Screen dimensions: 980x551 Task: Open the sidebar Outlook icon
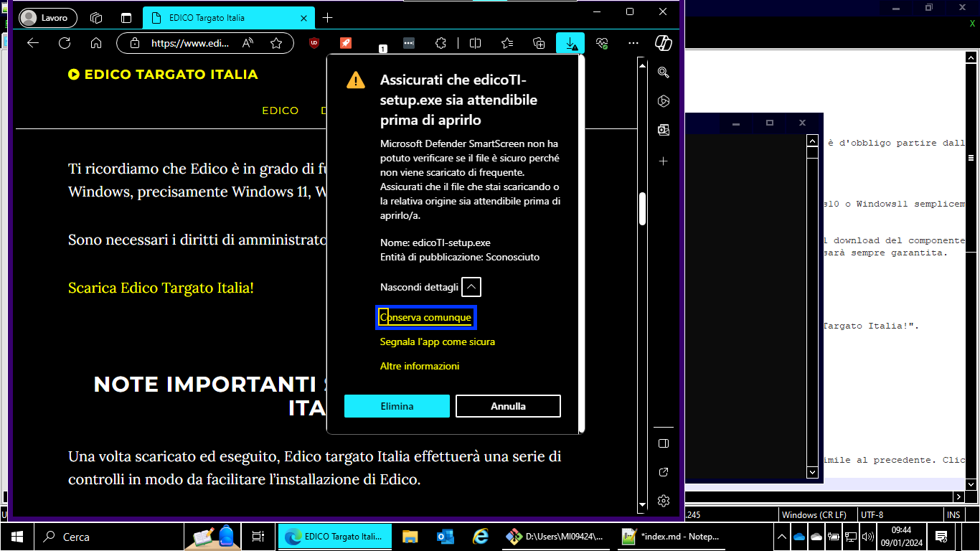[x=664, y=130]
